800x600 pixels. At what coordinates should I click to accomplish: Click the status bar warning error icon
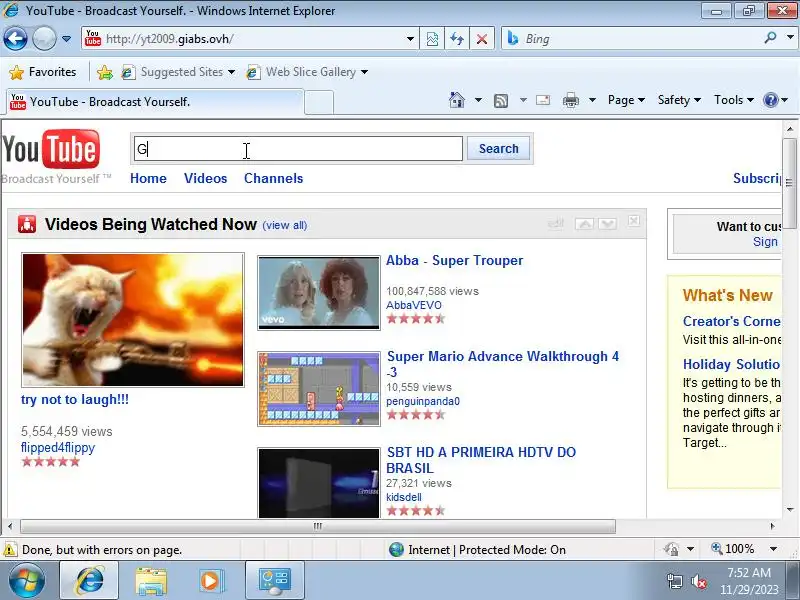coord(9,549)
